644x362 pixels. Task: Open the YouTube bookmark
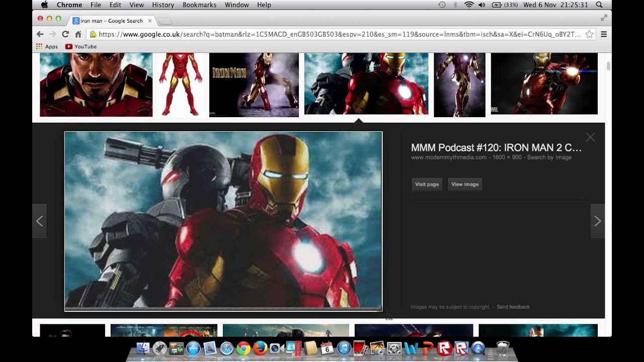click(x=81, y=47)
